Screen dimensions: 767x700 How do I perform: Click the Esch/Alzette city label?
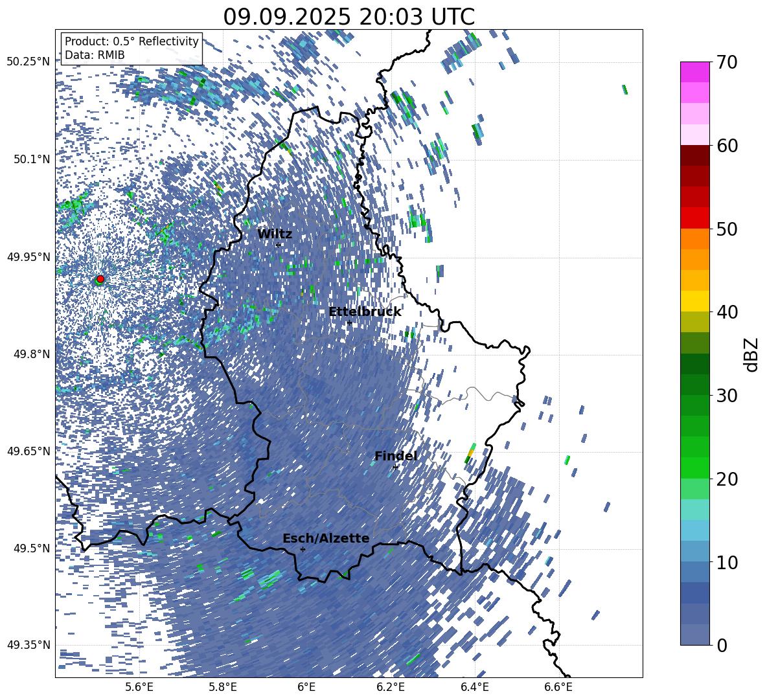pos(326,538)
